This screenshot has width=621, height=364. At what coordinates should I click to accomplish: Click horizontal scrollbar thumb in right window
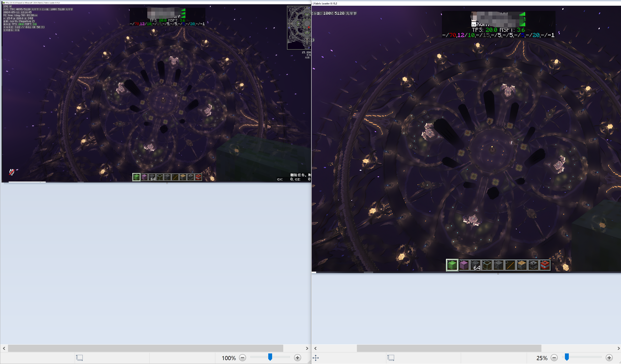(x=449, y=348)
